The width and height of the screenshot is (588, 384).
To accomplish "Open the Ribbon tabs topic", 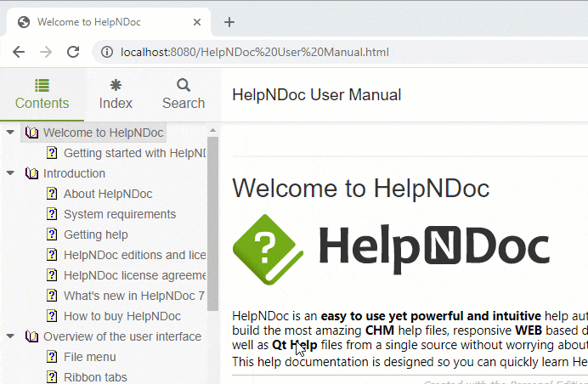I will [95, 377].
